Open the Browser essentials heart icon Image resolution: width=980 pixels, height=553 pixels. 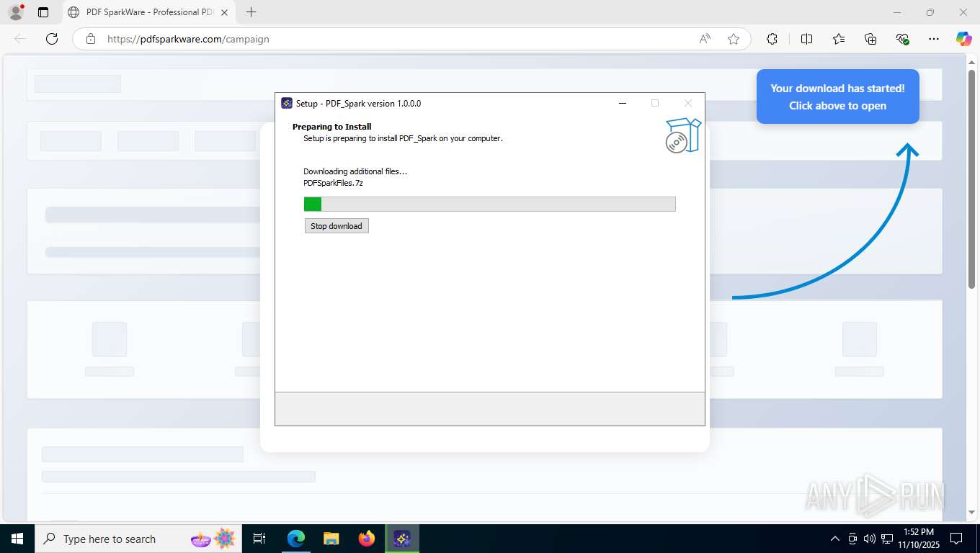tap(902, 39)
